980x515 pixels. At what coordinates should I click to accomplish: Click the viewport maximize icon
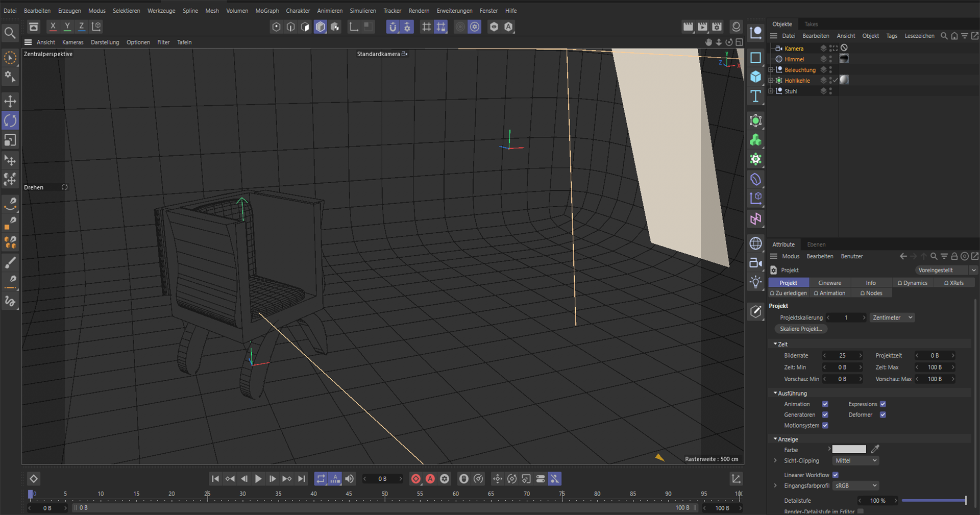739,42
